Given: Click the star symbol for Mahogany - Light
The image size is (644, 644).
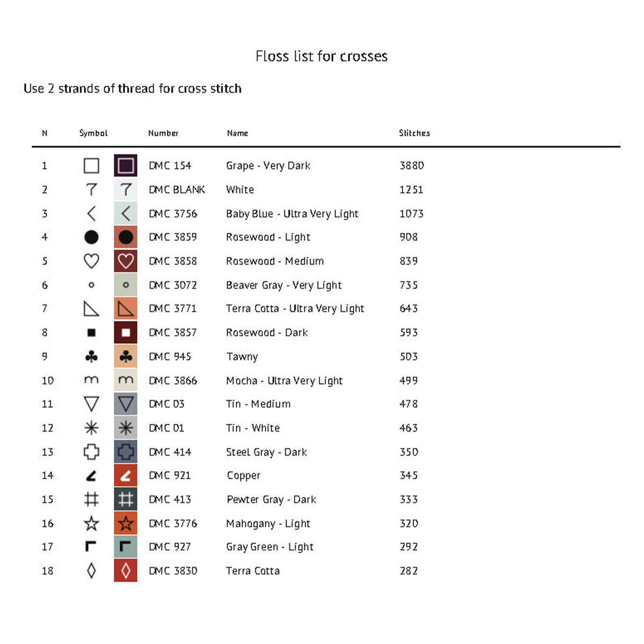Looking at the screenshot, I should [x=91, y=523].
